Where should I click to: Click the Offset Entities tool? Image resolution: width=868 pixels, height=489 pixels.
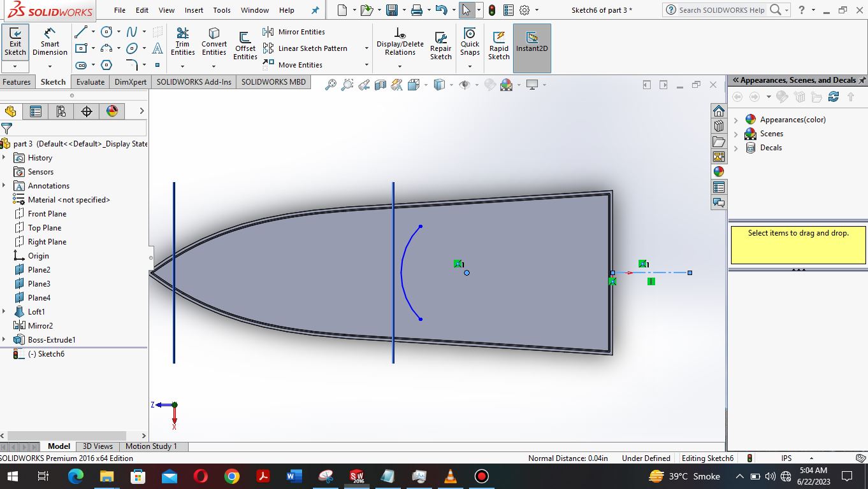tap(245, 46)
